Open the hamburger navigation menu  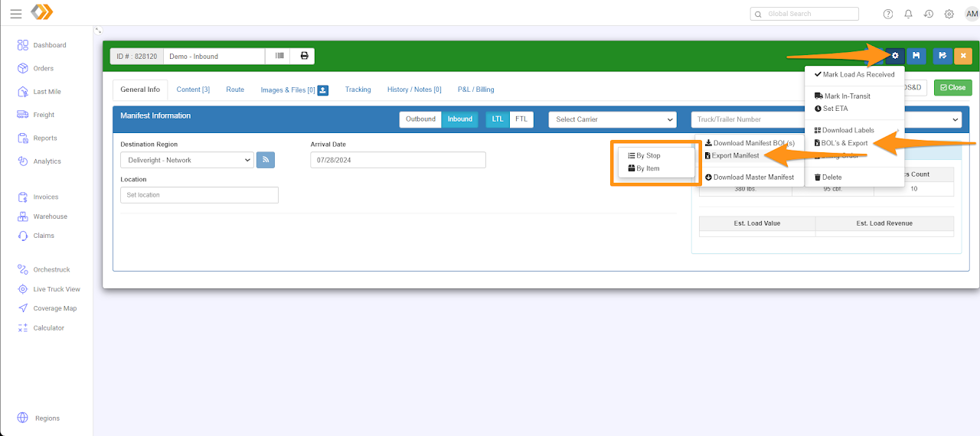15,13
